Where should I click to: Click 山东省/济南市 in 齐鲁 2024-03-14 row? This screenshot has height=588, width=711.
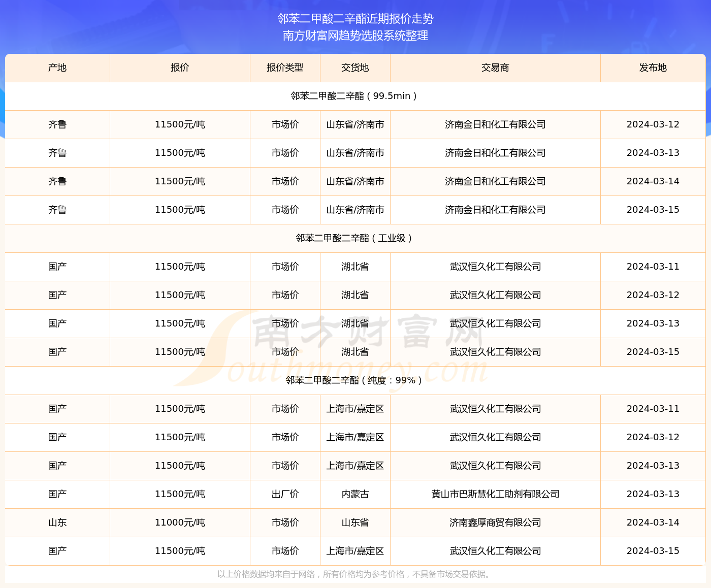(x=355, y=181)
